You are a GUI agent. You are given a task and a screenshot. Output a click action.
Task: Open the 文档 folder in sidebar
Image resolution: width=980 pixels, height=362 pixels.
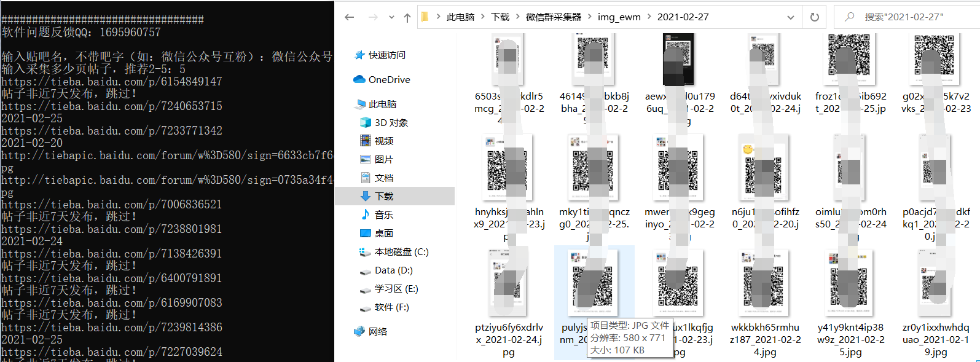377,178
